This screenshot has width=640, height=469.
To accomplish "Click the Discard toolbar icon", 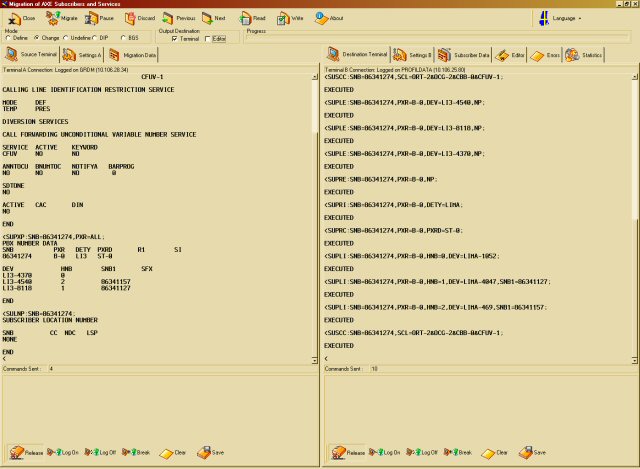I will [x=138, y=18].
